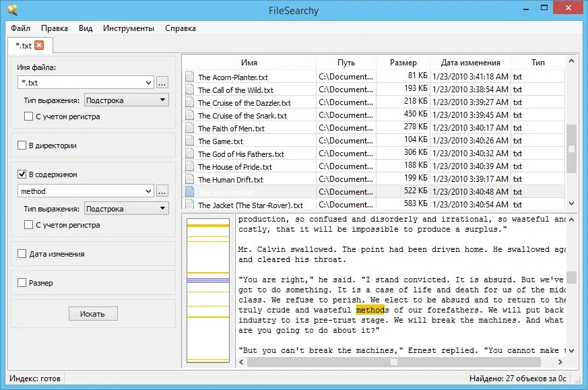Open browse button next to method content field
Screen dimensions: 588x390
pyautogui.click(x=162, y=191)
